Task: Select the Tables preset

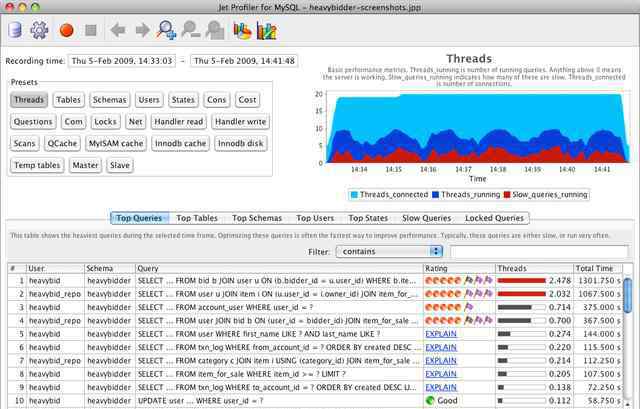Action: [x=69, y=100]
